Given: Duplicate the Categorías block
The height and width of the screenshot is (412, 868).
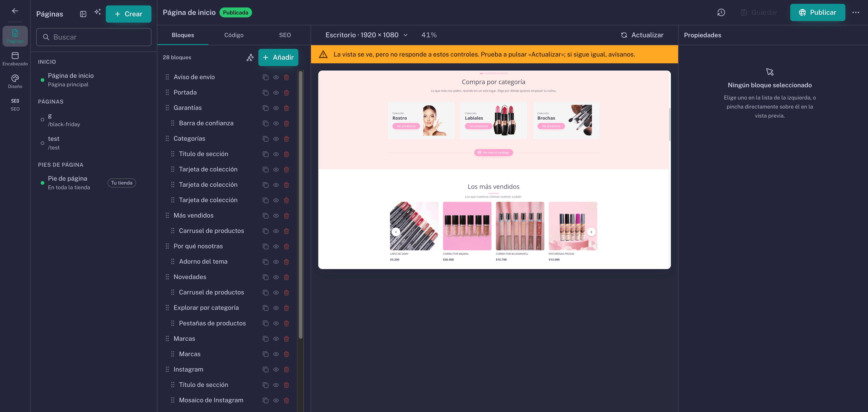Looking at the screenshot, I should tap(266, 139).
